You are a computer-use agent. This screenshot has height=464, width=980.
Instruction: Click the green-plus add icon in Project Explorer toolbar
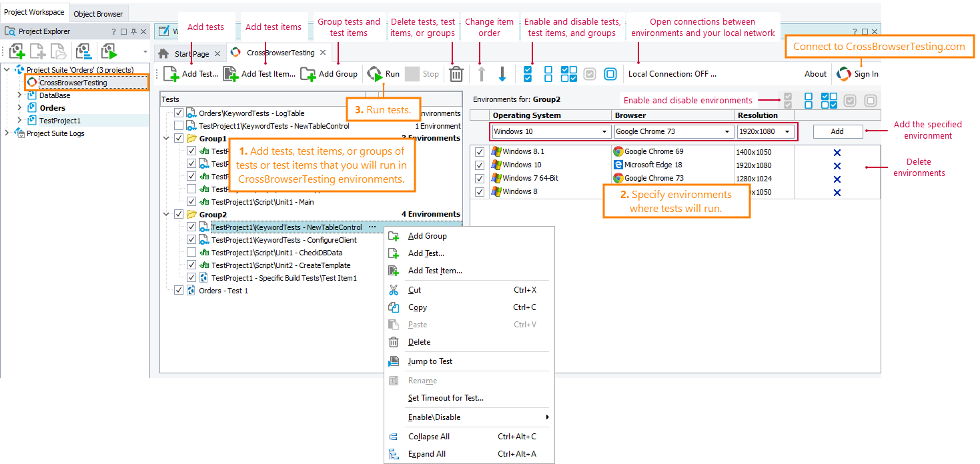17,51
